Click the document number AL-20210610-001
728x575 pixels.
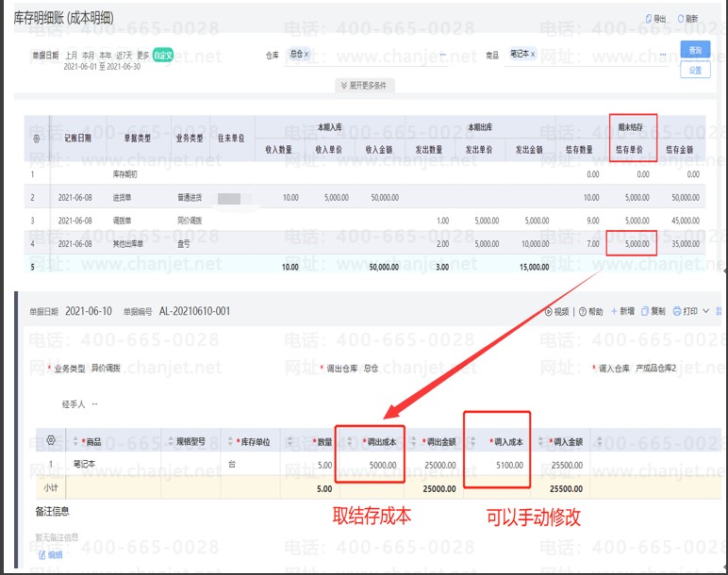(x=194, y=311)
